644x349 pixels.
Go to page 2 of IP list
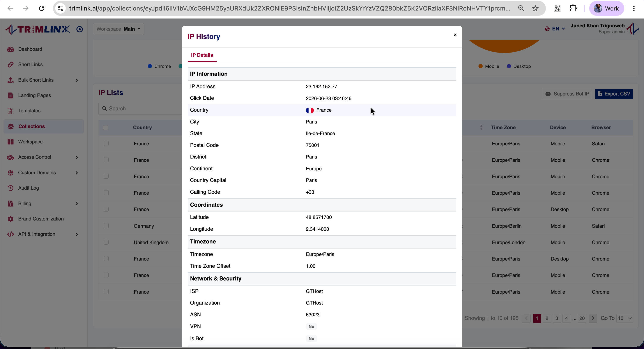547,318
